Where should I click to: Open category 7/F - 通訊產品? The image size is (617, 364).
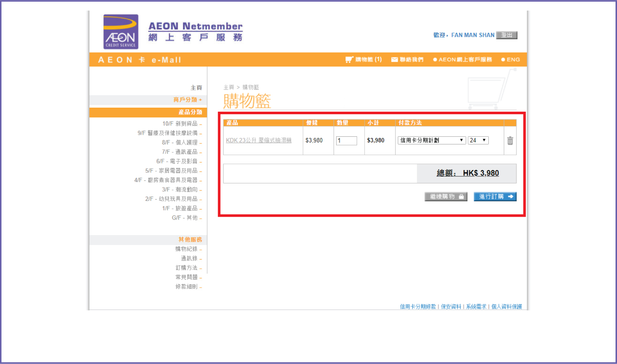(180, 152)
